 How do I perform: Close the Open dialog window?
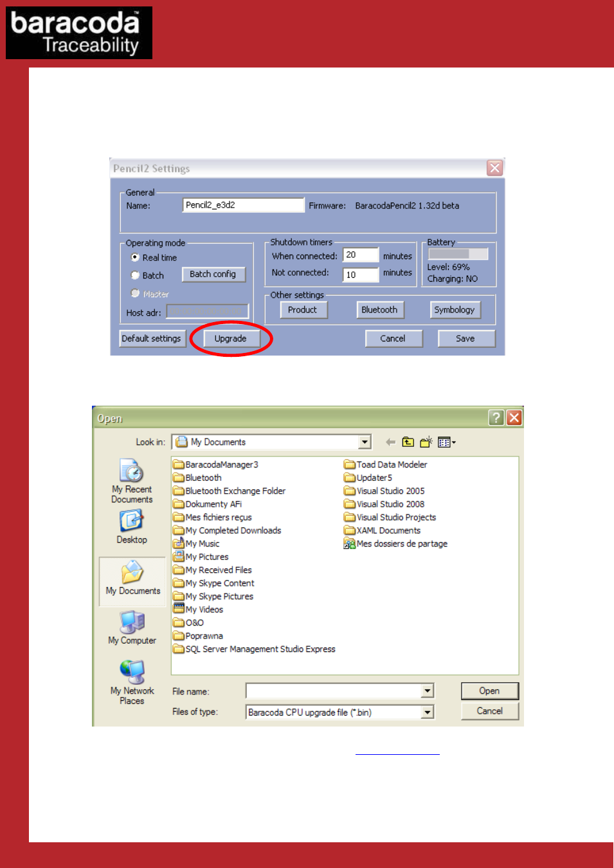514,418
